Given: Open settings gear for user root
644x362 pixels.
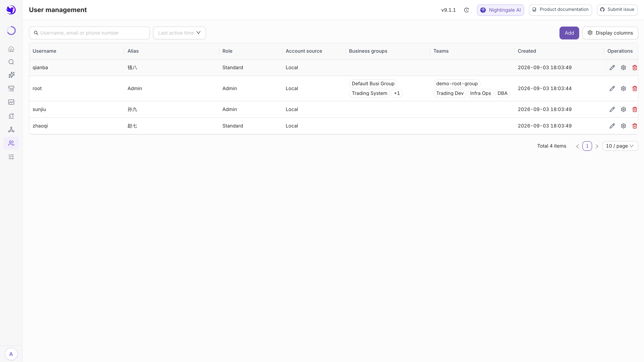Looking at the screenshot, I should point(623,88).
